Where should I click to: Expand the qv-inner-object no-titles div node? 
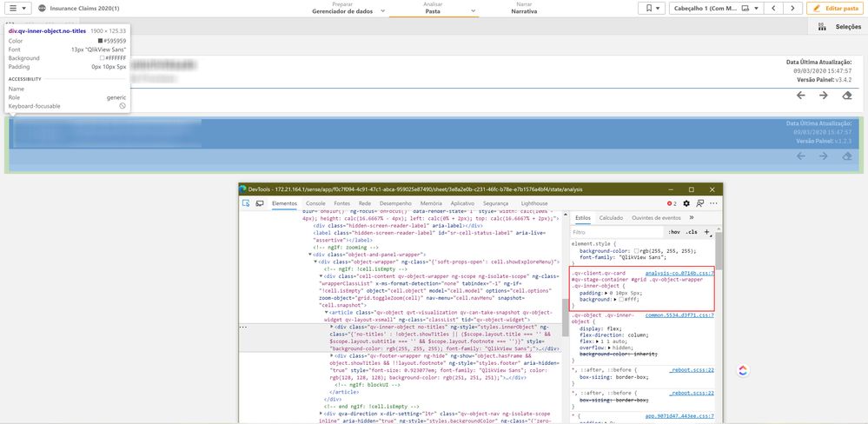[331, 328]
